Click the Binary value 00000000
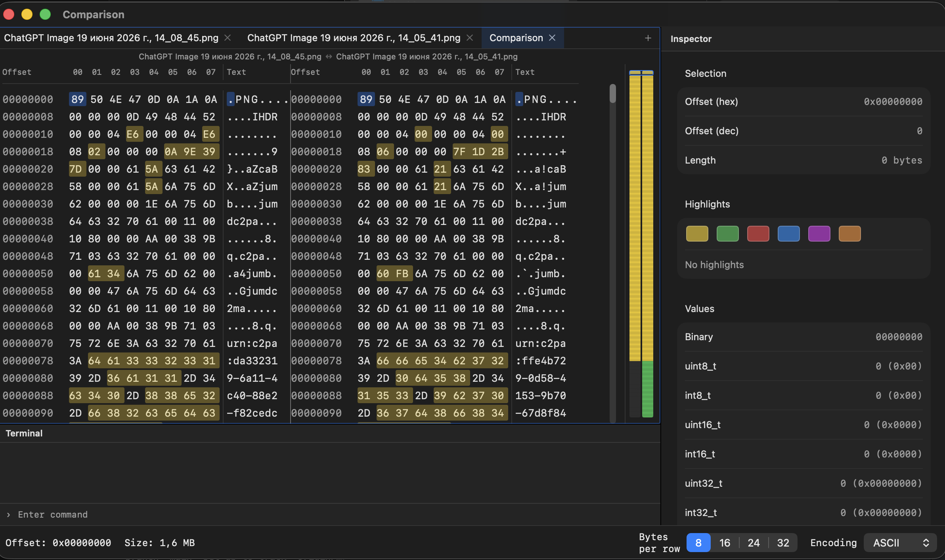This screenshot has width=945, height=560. [899, 337]
